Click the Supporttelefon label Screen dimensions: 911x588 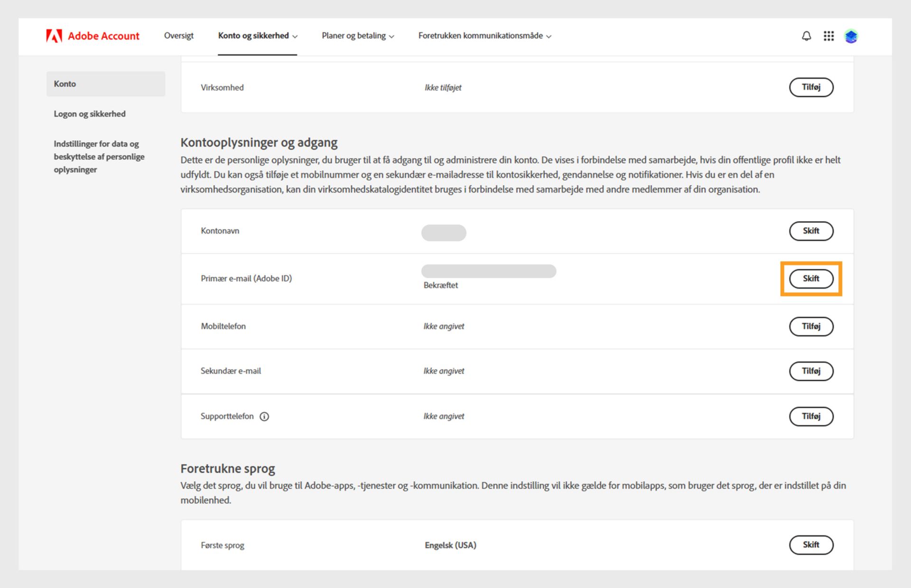point(227,416)
